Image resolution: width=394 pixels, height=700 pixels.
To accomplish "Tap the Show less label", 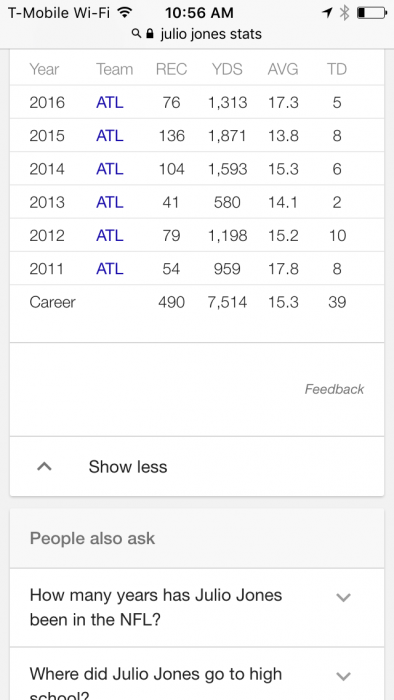I will tap(128, 467).
